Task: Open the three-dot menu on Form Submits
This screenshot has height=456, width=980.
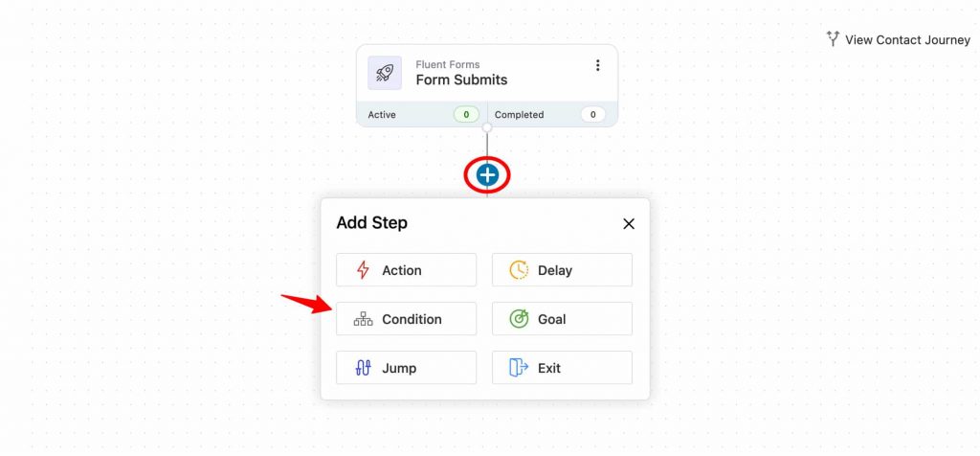Action: click(x=597, y=65)
